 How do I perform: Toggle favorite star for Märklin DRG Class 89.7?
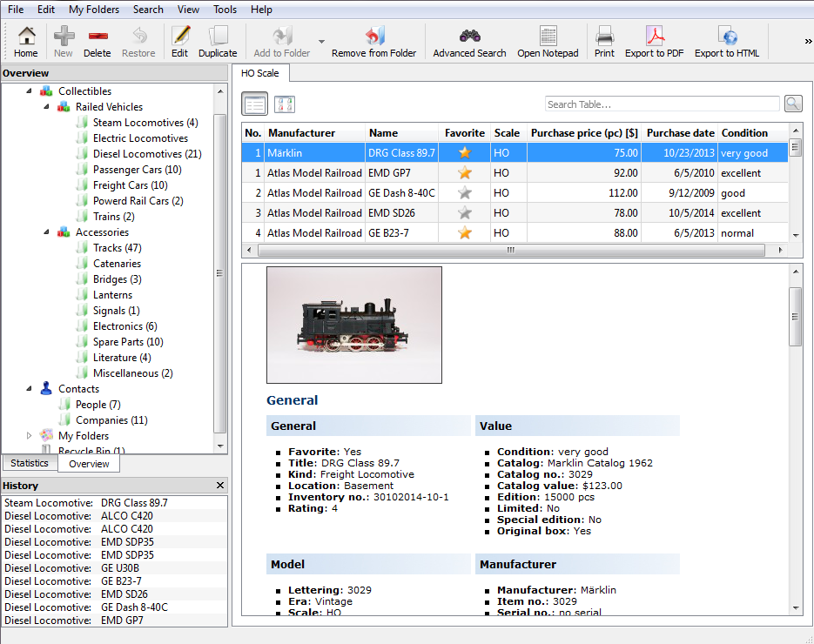tap(465, 152)
